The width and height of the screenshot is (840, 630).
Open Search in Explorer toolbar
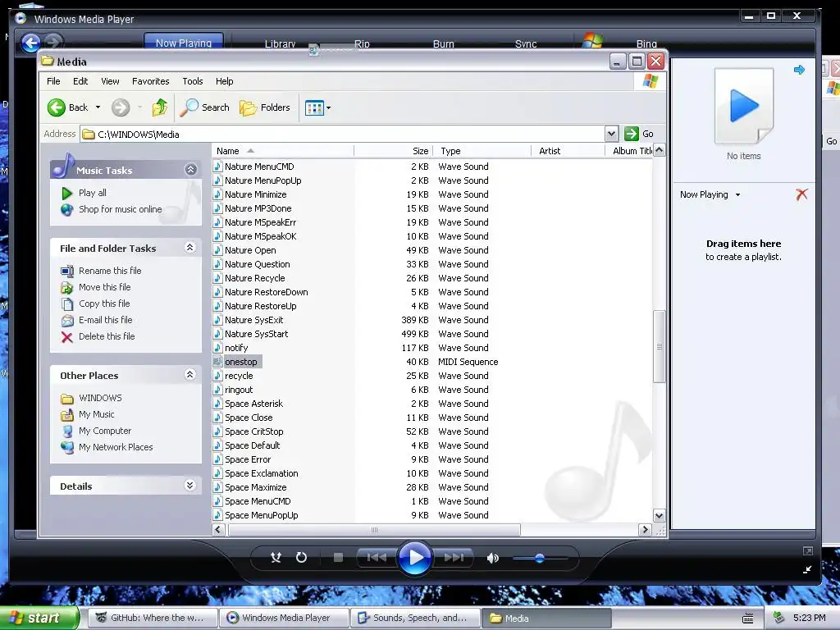point(204,107)
